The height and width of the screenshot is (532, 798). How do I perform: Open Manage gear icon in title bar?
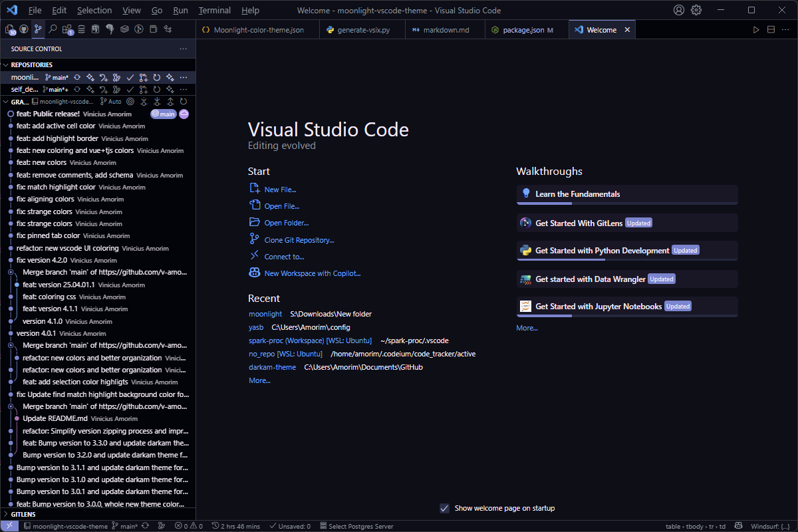(696, 10)
